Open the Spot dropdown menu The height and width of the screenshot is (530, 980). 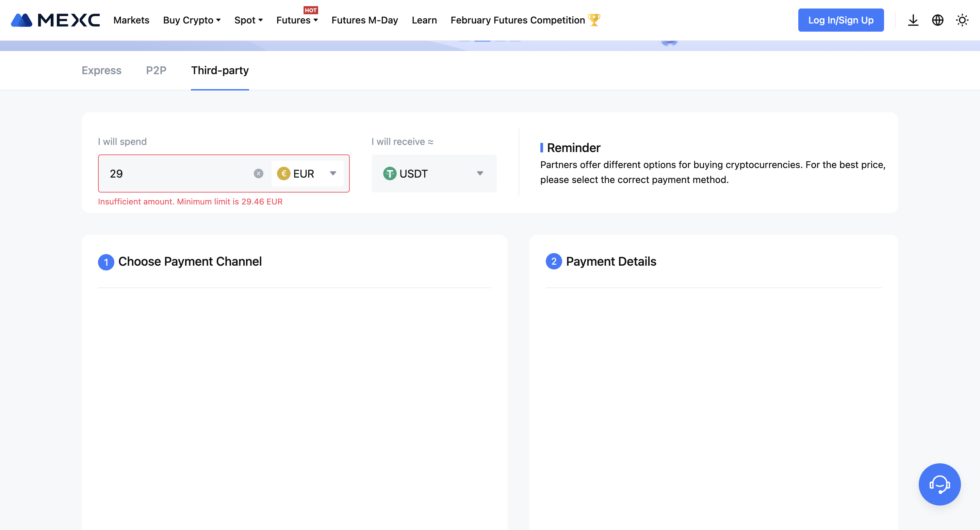click(248, 20)
